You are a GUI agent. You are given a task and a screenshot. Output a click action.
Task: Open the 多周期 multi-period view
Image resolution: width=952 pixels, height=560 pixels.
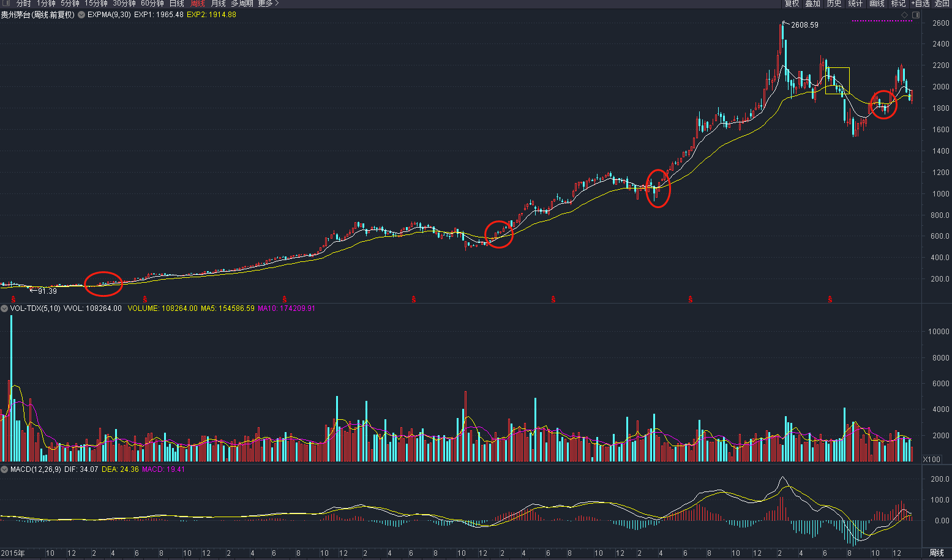(242, 4)
